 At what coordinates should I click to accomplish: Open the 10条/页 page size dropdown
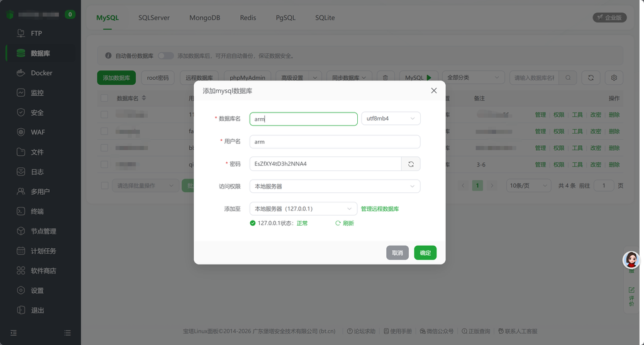[x=528, y=185]
